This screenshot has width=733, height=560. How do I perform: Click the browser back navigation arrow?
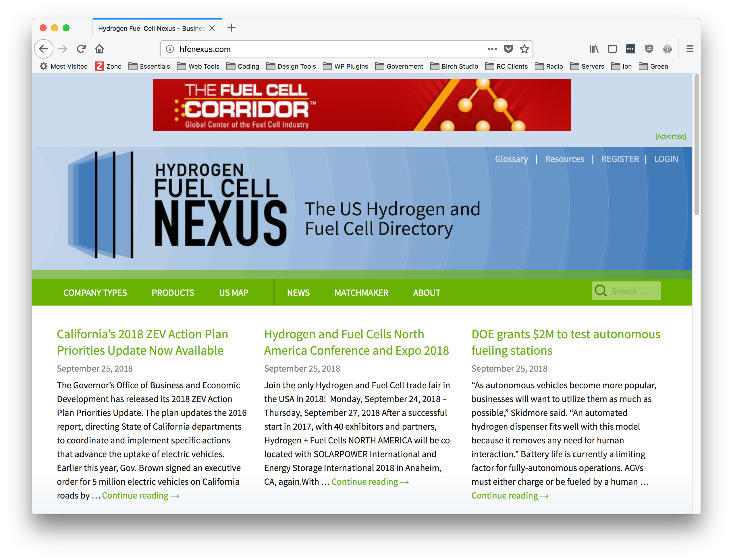click(x=45, y=49)
